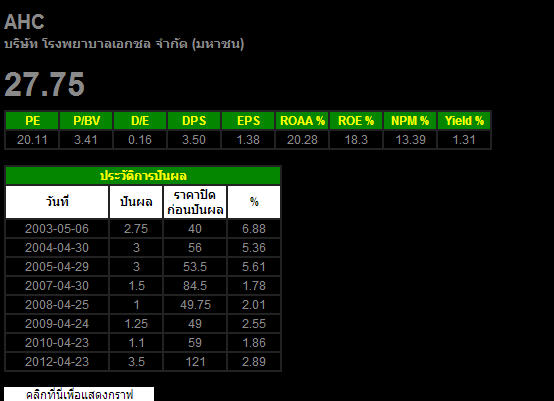554x401 pixels.
Task: Select the P/BV column header
Action: click(x=86, y=121)
